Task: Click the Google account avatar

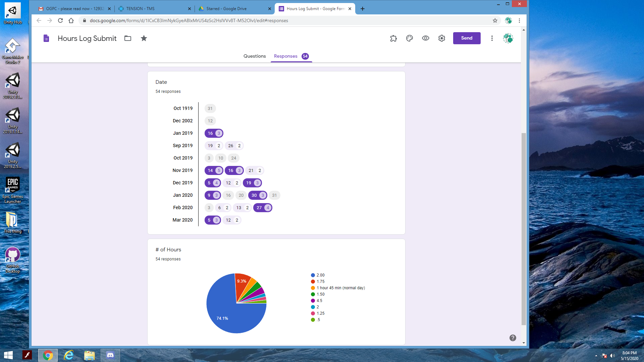Action: (x=508, y=38)
